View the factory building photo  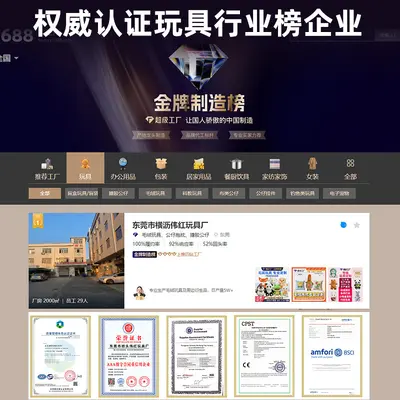click(76, 261)
